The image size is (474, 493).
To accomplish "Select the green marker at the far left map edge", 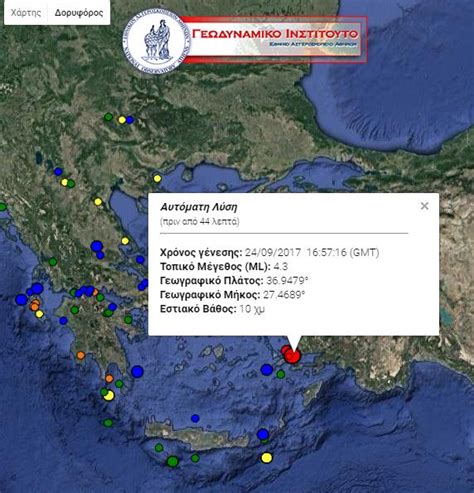I will point(3,207).
